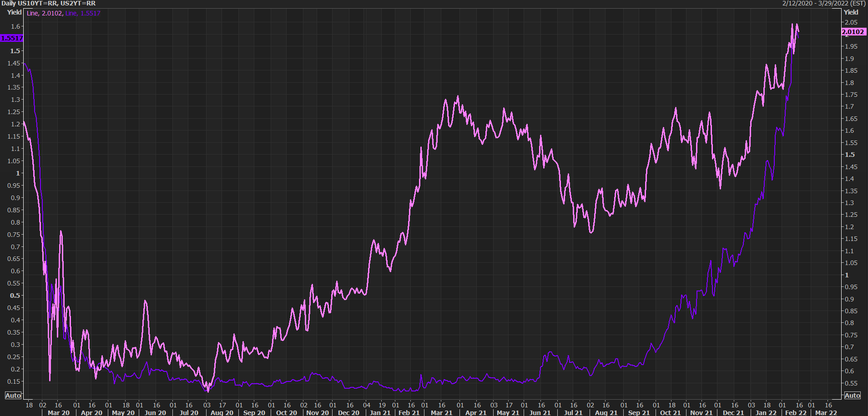This screenshot has height=416, width=868.
Task: Click the 1.75 tick on the Yield axis
Action: click(x=851, y=95)
